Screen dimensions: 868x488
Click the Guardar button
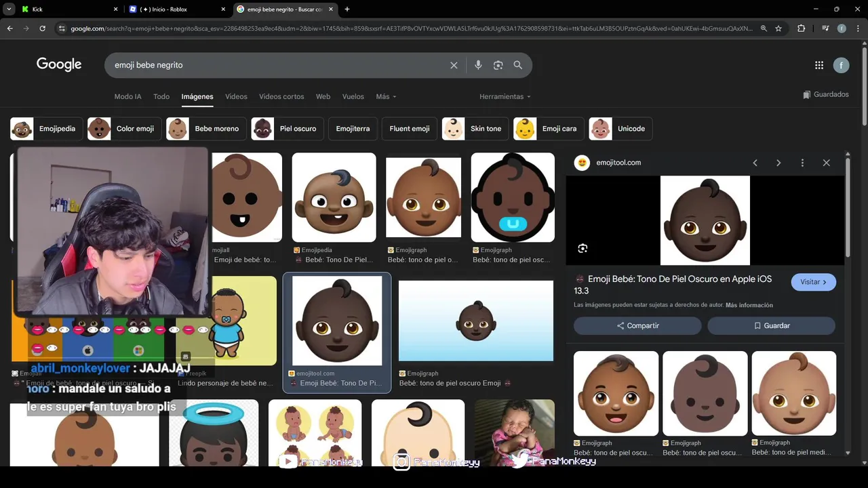click(771, 326)
